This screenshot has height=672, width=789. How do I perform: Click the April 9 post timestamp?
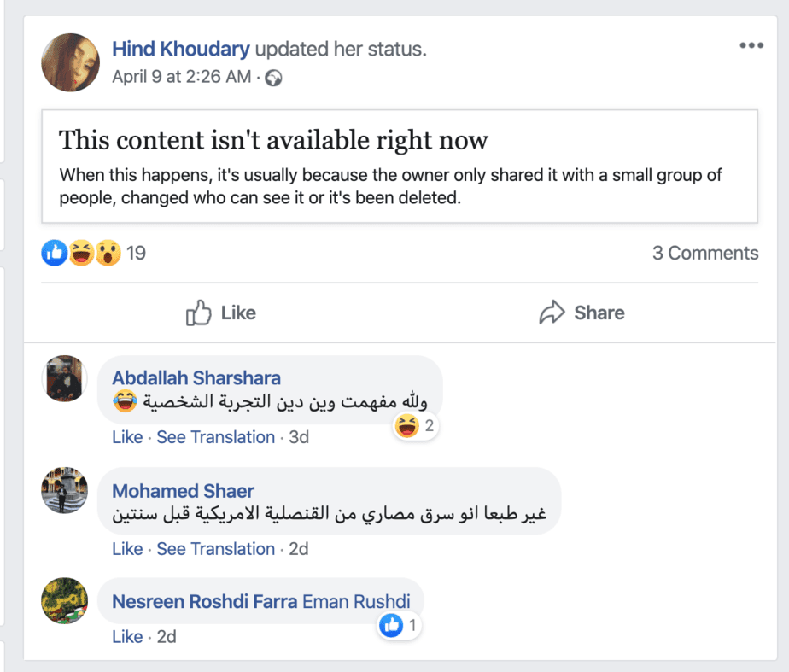(181, 77)
